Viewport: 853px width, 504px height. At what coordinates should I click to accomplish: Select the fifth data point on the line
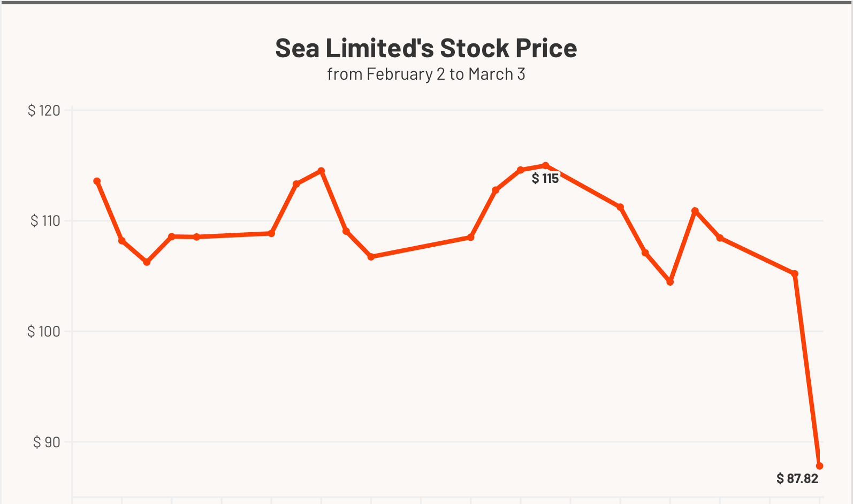[x=196, y=237]
